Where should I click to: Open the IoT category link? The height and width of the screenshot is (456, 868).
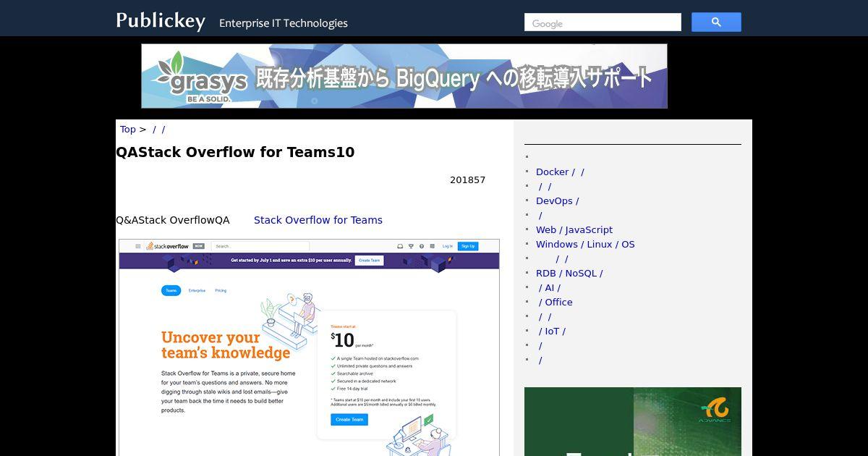[551, 331]
